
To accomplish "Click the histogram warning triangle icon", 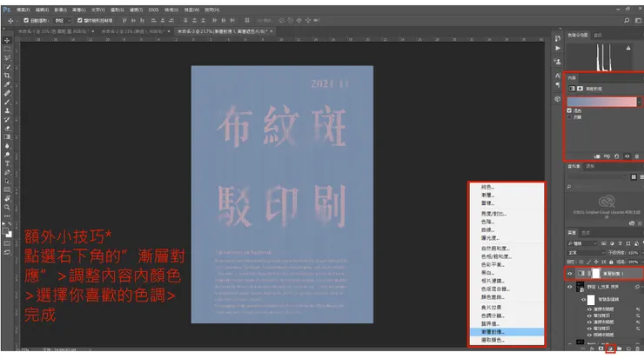I will click(628, 48).
